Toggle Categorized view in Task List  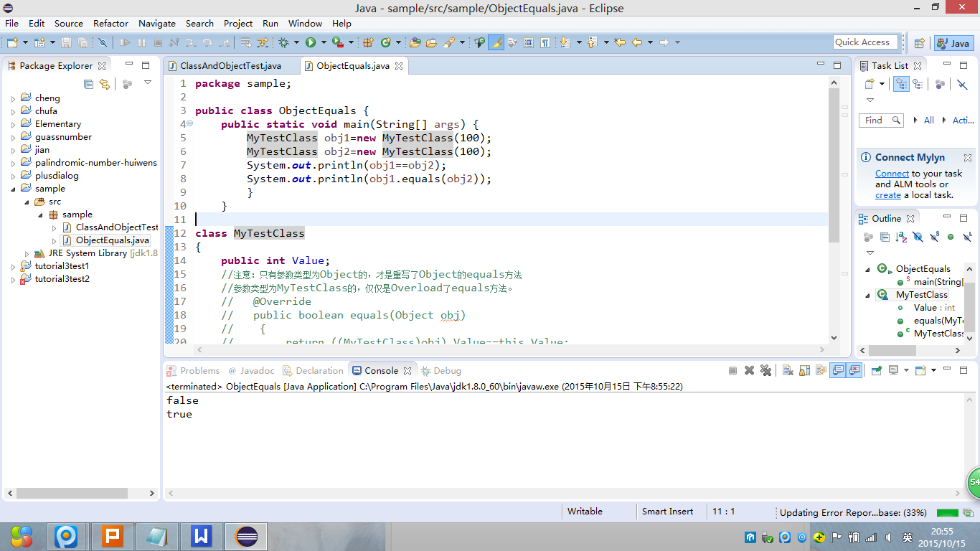901,84
